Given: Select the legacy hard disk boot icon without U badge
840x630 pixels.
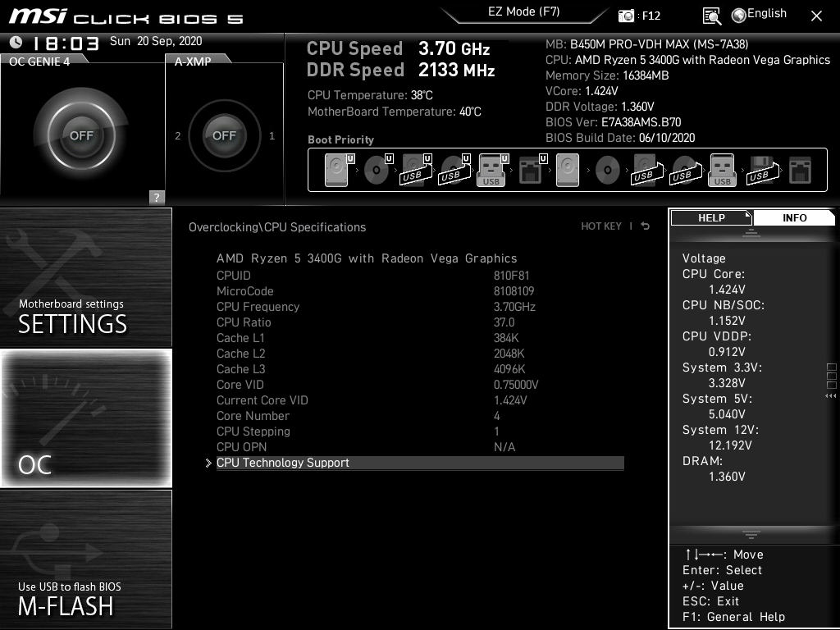Looking at the screenshot, I should [568, 170].
